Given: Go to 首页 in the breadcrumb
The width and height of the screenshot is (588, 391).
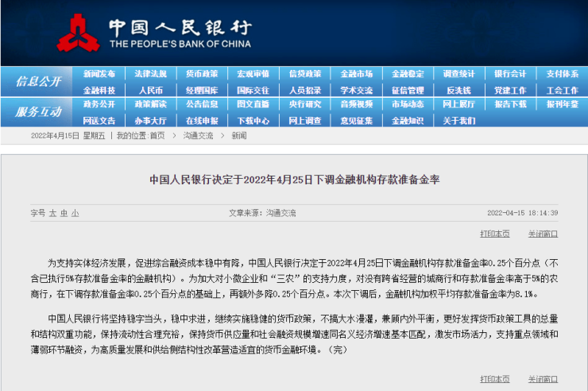Looking at the screenshot, I should [x=157, y=136].
